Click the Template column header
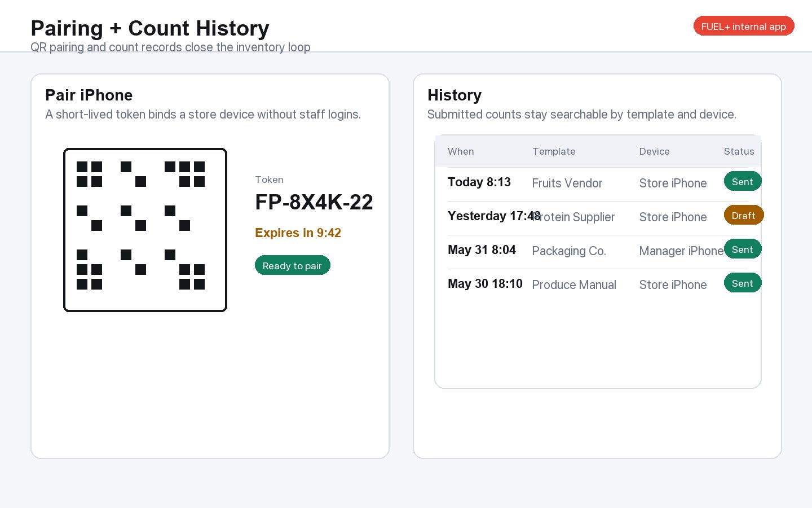The height and width of the screenshot is (508, 812). pyautogui.click(x=554, y=151)
